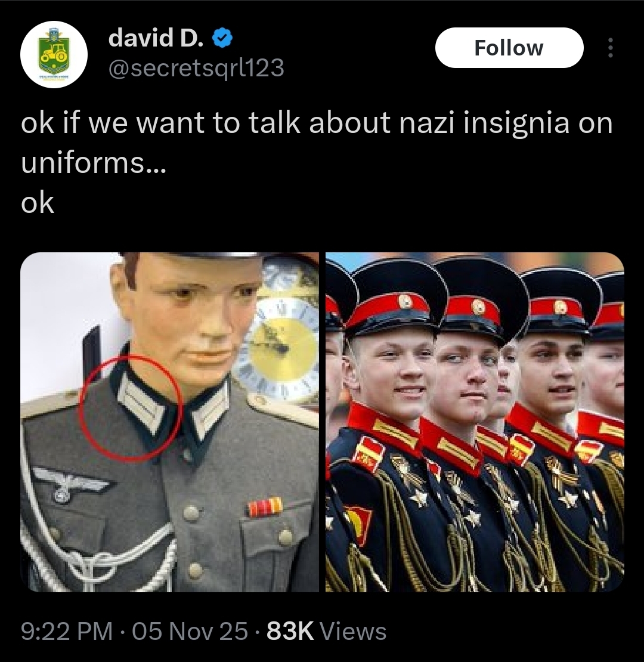Open the right marching cadets photo
The image size is (644, 662).
475,422
